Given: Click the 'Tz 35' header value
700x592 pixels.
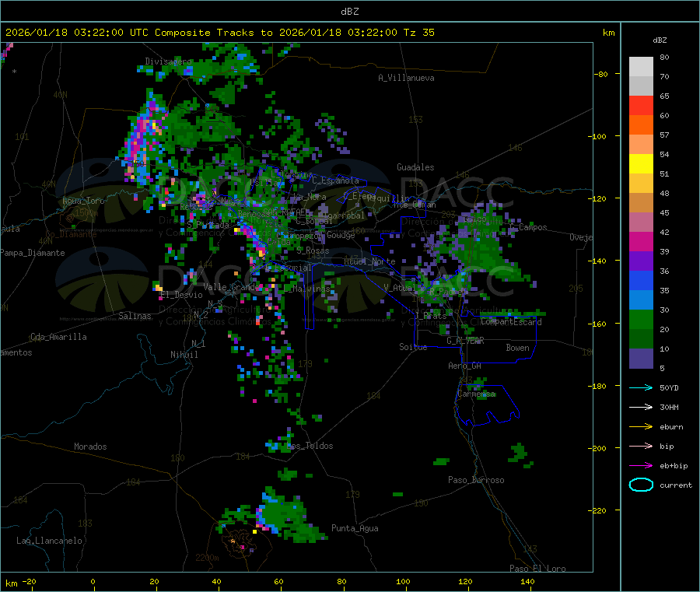Looking at the screenshot, I should 418,33.
